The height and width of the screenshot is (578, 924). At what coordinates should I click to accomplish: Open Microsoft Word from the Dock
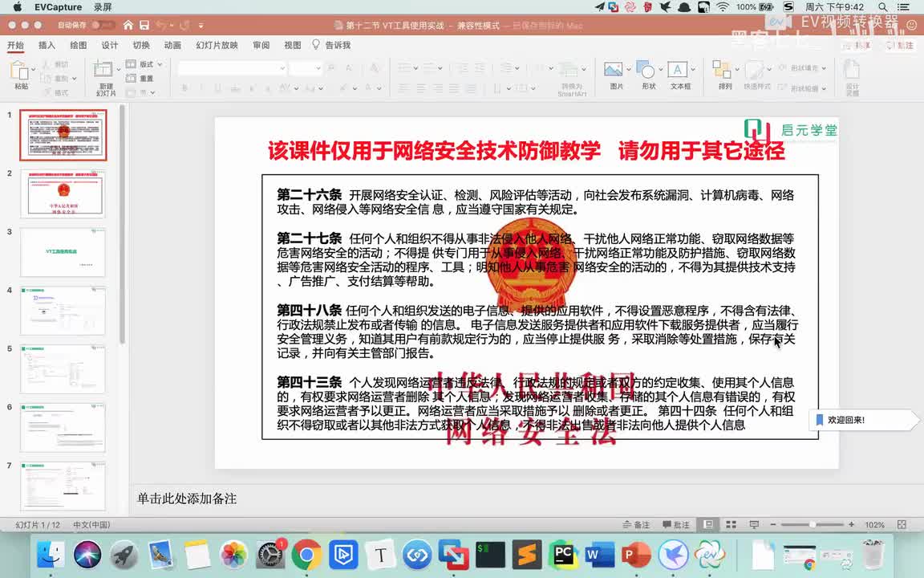coord(600,555)
